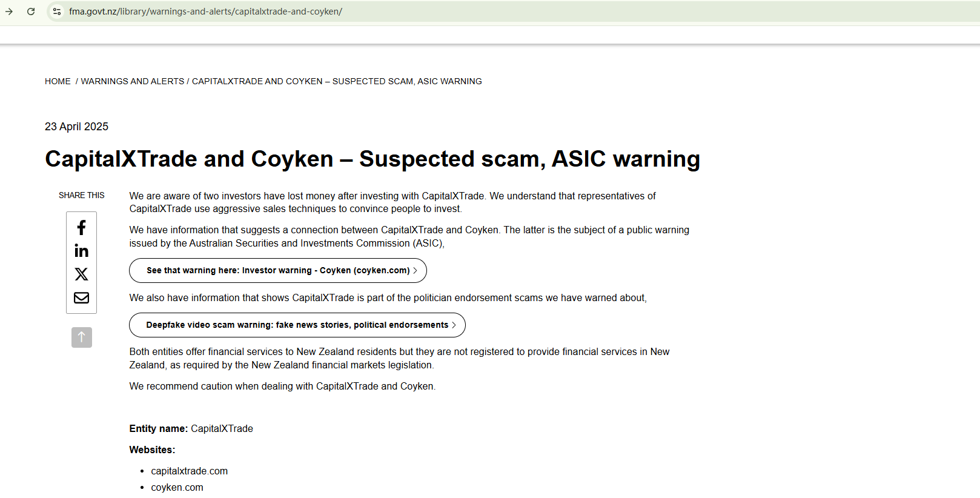Viewport: 980px width, 498px height.
Task: Click the back-to-top arrow button
Action: [82, 337]
